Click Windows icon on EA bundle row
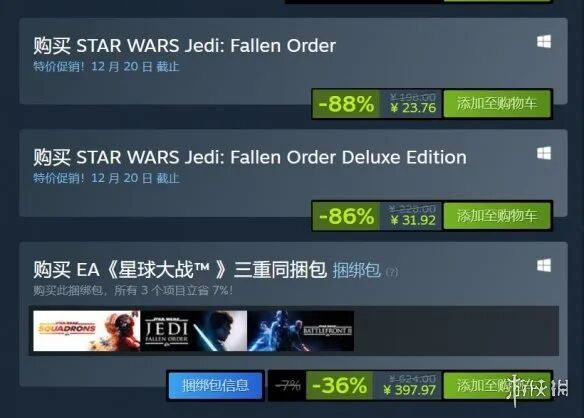Screen dimensions: 584x418 pos(544,265)
